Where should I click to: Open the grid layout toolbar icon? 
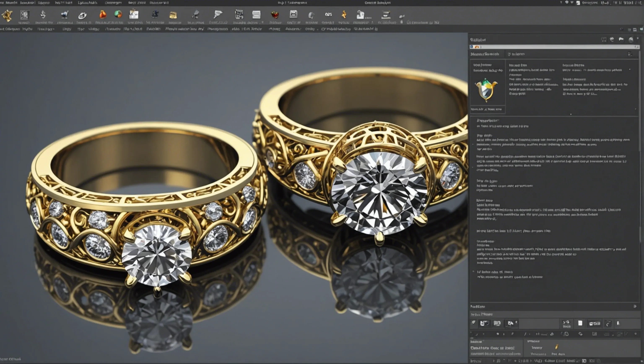pos(239,14)
